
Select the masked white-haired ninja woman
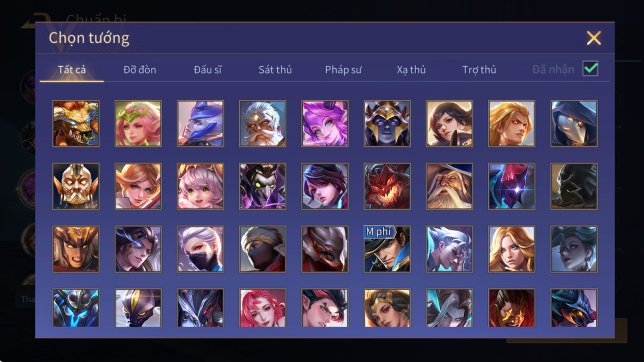tap(200, 249)
